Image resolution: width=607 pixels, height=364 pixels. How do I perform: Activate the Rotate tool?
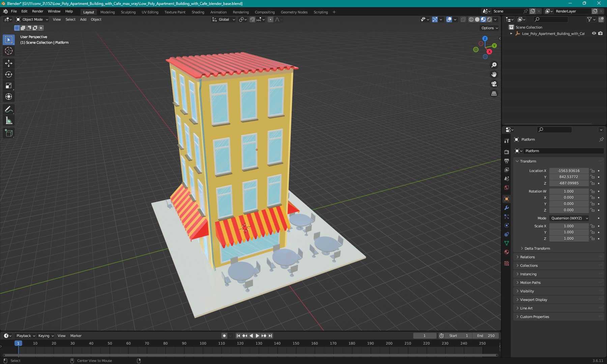[9, 74]
